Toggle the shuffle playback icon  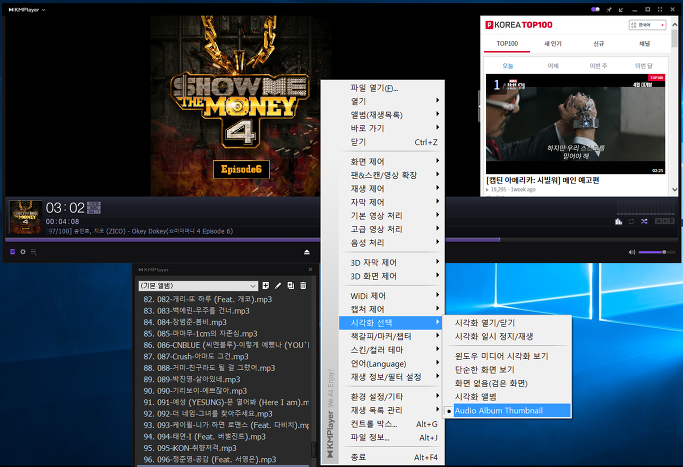[644, 221]
